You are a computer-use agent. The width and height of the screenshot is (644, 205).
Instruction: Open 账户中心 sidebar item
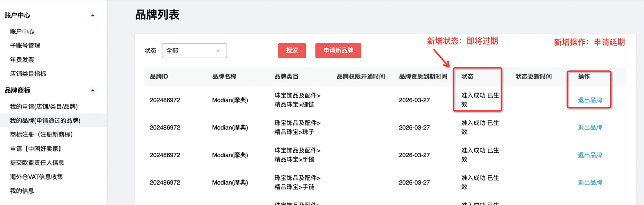pos(22,31)
